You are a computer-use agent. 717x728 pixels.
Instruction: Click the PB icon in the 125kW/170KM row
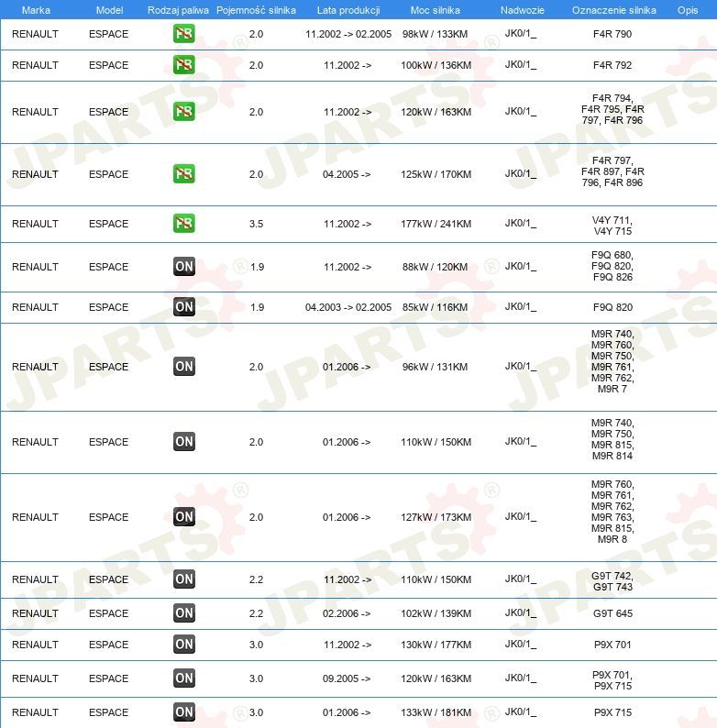[x=183, y=174]
